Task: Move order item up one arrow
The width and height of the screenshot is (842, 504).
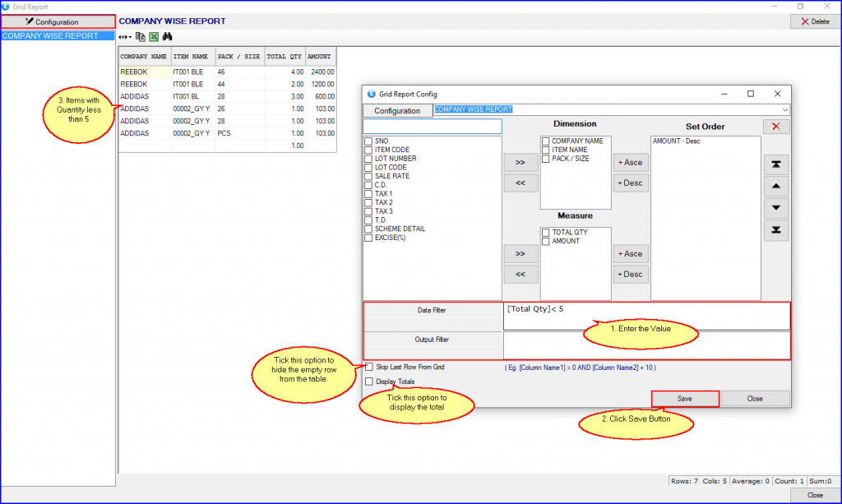Action: [776, 187]
